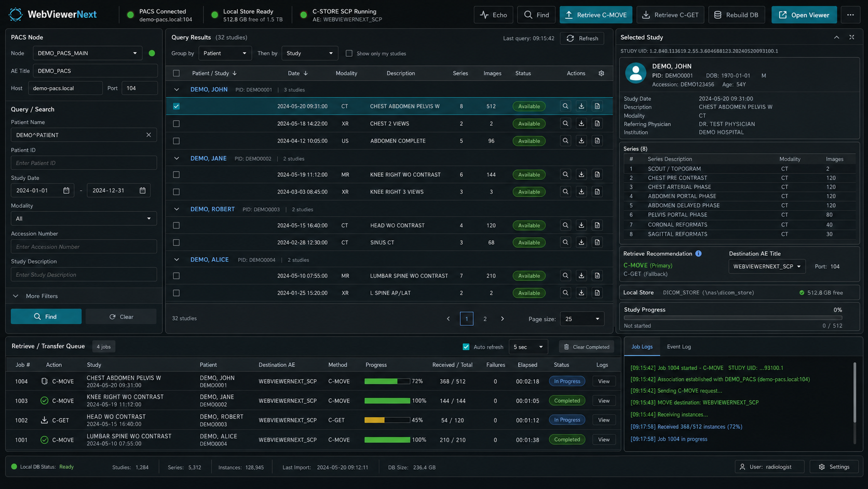Click magnifier icon for KNEE RIGHT WO CONTRAST
Viewport: 868px width, 489px height.
coord(565,175)
